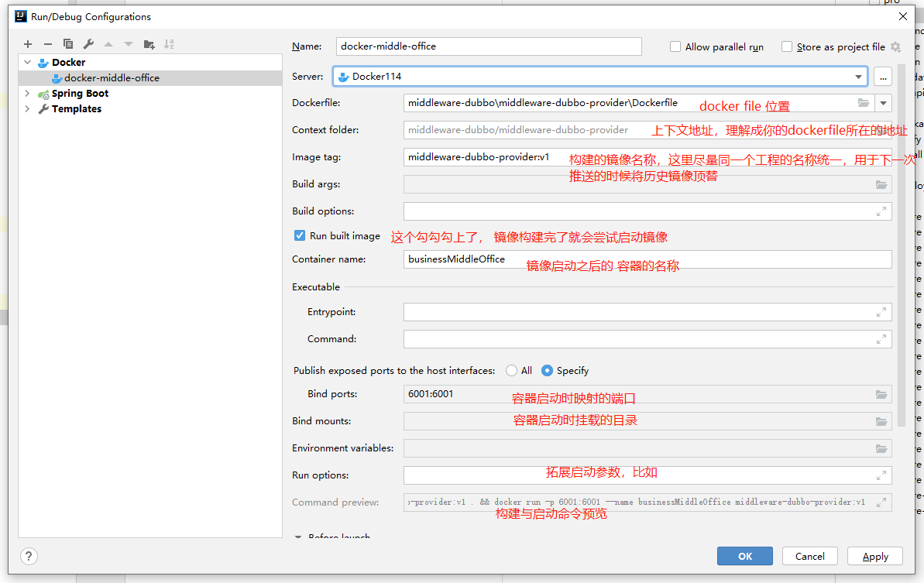Screen dimensions: 924x583
Task: Collapse the Before launch section
Action: [298, 537]
